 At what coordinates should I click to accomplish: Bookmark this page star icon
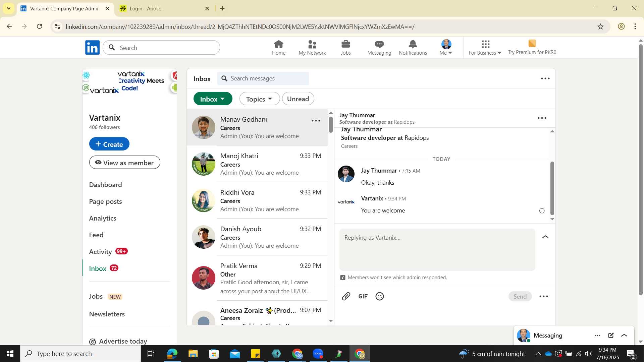[x=600, y=26]
